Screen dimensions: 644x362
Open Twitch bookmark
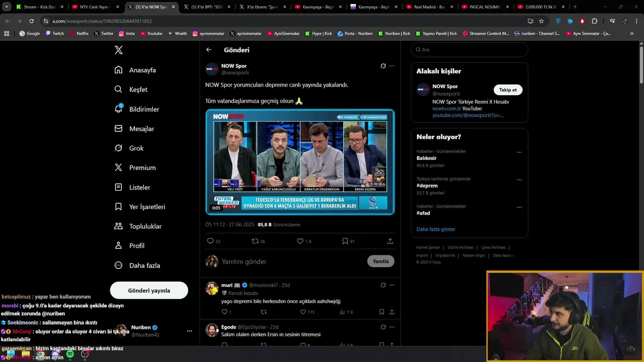tap(55, 34)
